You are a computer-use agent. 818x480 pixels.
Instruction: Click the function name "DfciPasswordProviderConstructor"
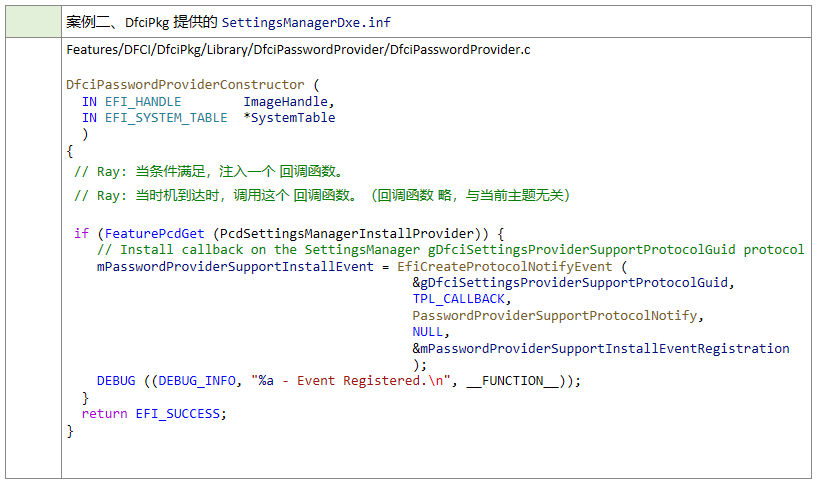pos(185,85)
